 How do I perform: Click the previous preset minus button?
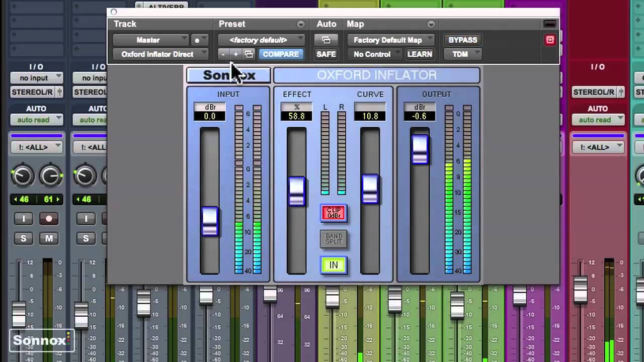point(223,54)
